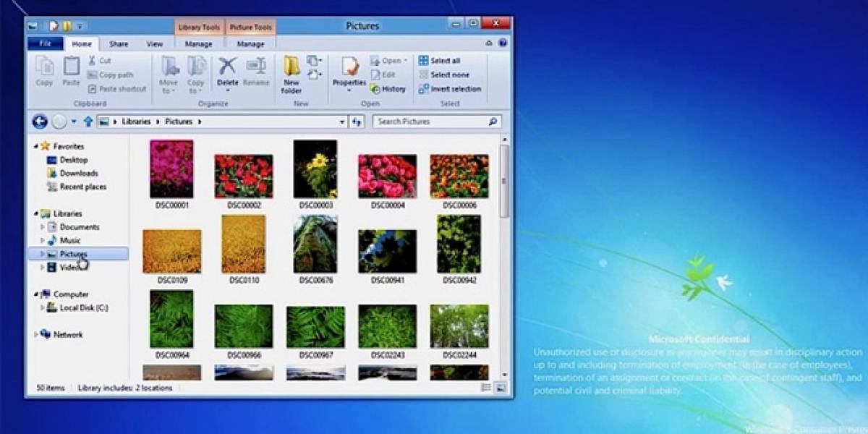
Task: Switch to the Share tab
Action: 119,43
